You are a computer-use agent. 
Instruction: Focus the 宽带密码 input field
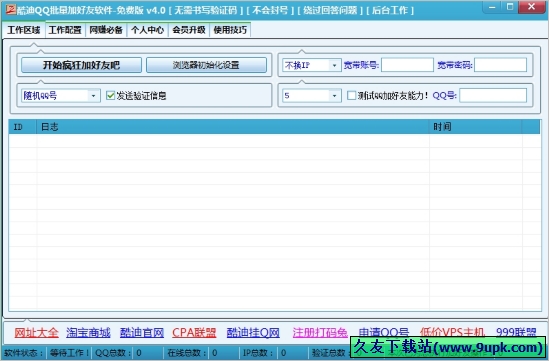pyautogui.click(x=501, y=65)
